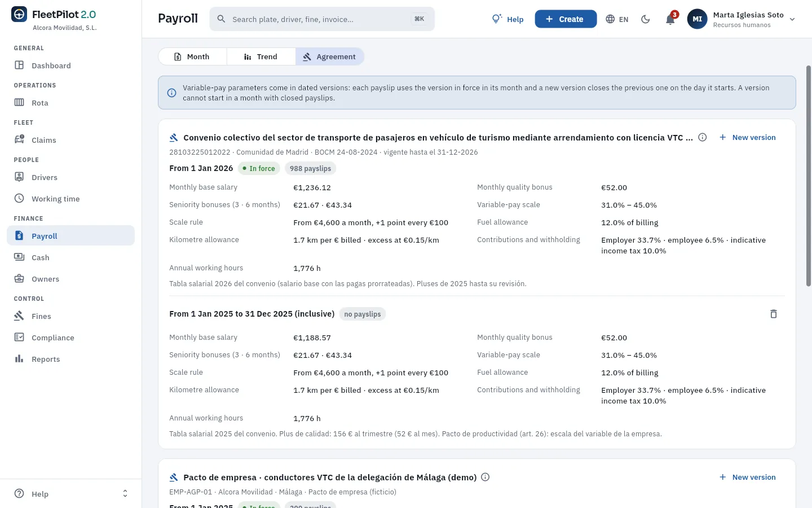
Task: Expand the sidebar Help menu
Action: 70,494
